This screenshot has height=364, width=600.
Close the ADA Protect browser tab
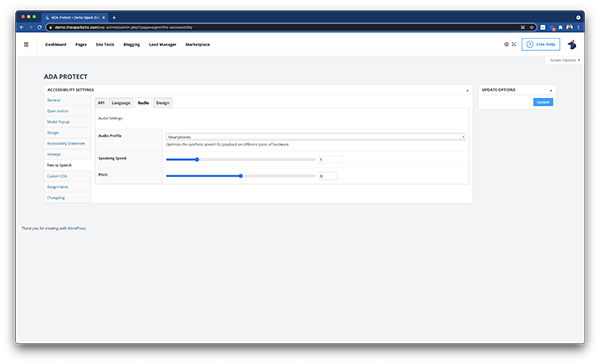click(103, 17)
